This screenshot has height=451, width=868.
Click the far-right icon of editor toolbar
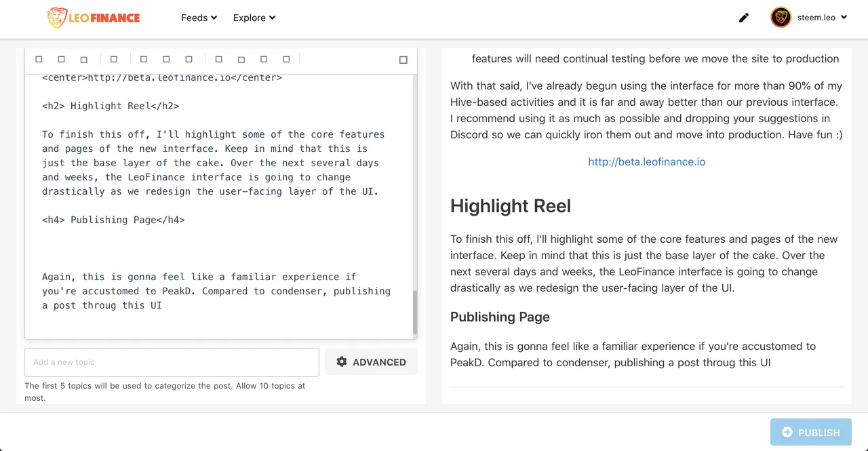pos(403,60)
